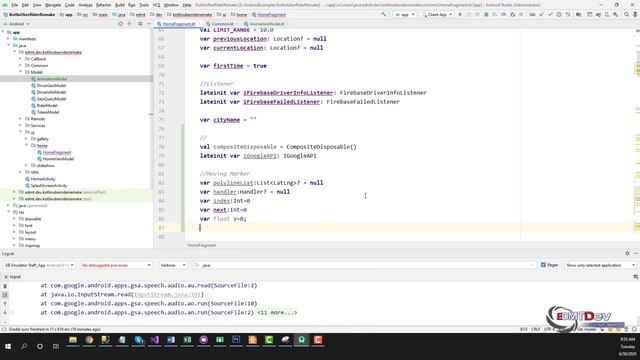640x360 pixels.
Task: Click the Project panel locate target icon
Action: [x=120, y=24]
